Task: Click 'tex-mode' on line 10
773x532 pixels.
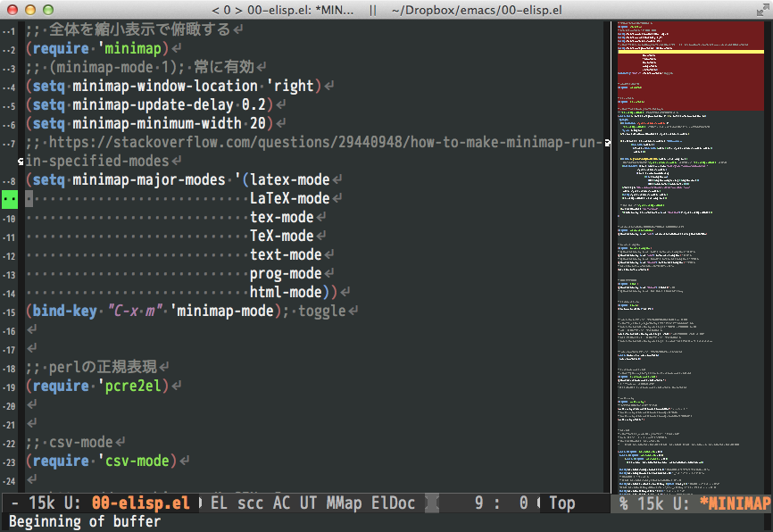Action: (x=281, y=218)
